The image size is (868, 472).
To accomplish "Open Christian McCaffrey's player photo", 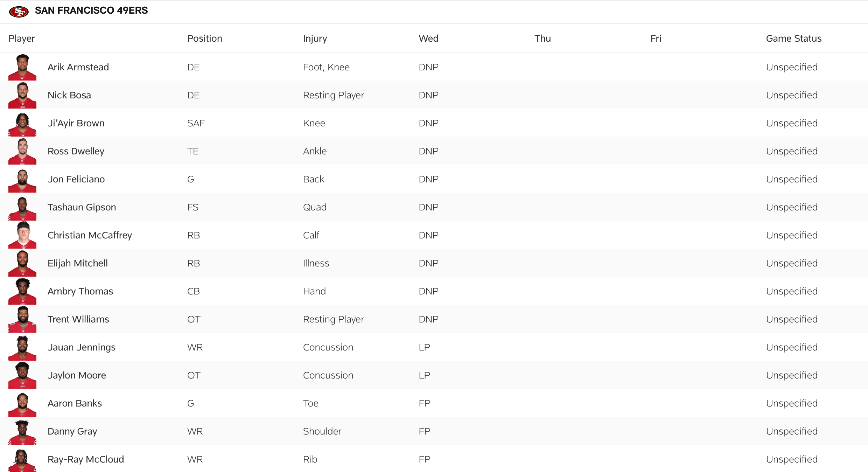I will click(22, 235).
